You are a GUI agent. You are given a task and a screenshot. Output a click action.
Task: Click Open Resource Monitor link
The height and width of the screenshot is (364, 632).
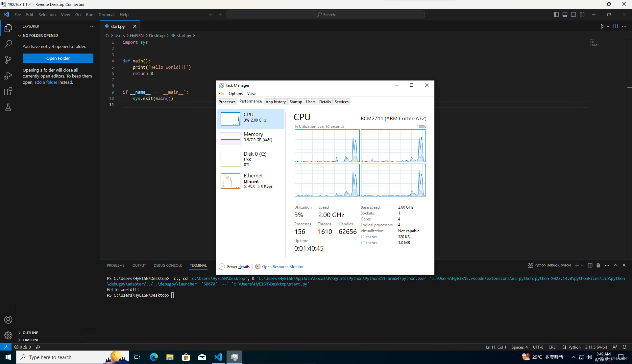pyautogui.click(x=282, y=267)
